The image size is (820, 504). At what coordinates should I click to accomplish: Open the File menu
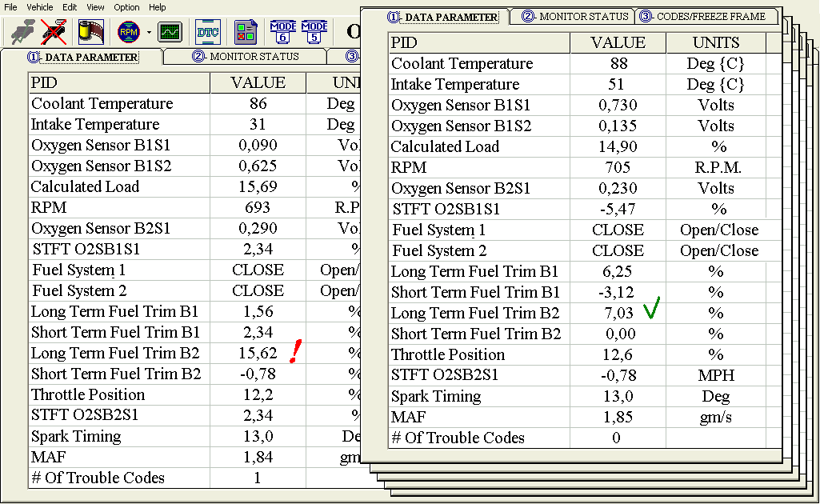click(x=10, y=7)
